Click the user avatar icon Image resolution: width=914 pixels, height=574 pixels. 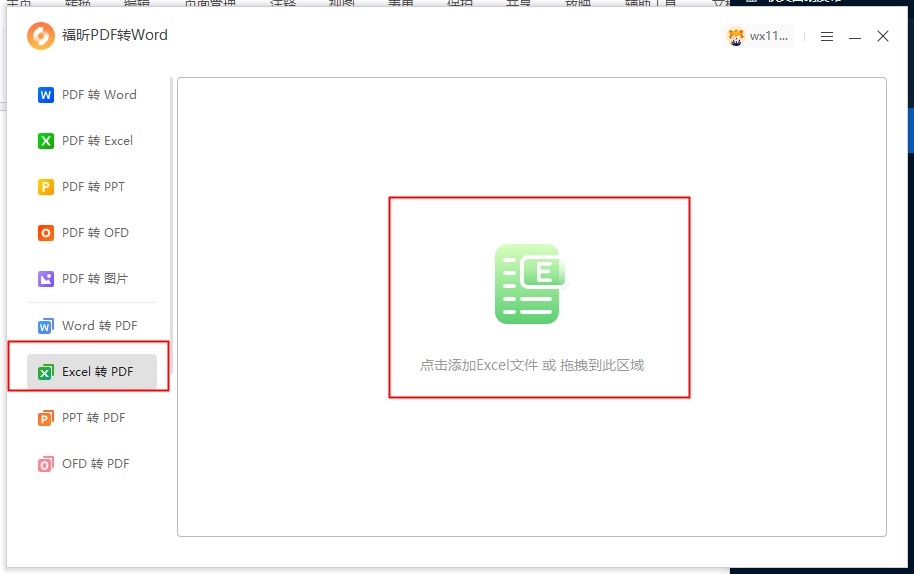pyautogui.click(x=736, y=36)
